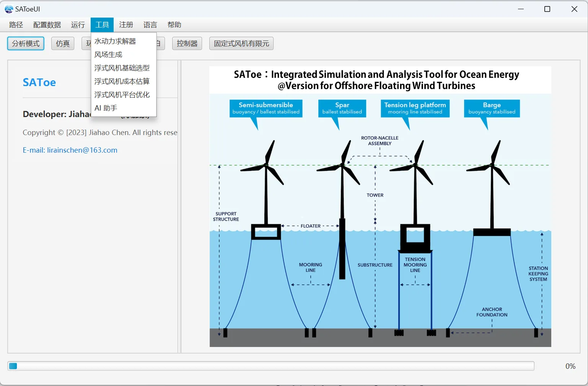
Task: Open the 帮助 menu
Action: (174, 25)
